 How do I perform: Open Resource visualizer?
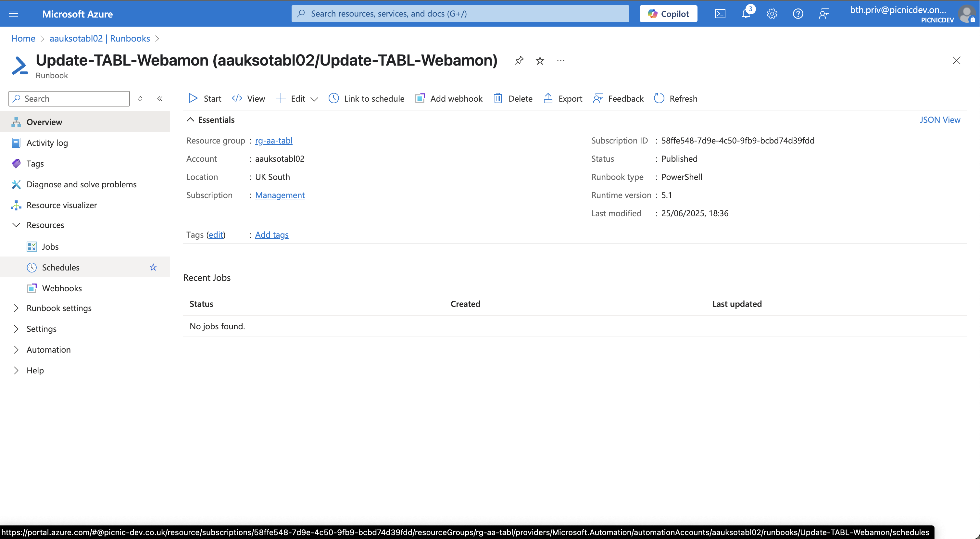click(85, 205)
